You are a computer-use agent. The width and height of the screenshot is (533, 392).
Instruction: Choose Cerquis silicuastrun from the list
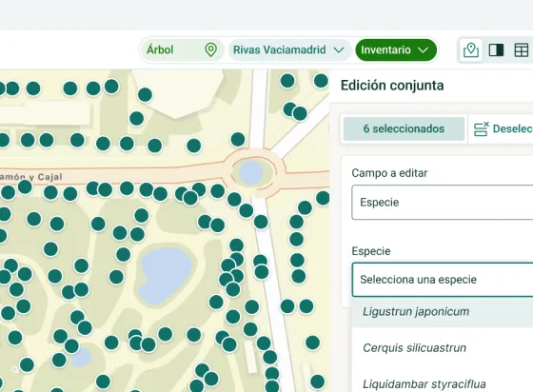tap(443, 348)
